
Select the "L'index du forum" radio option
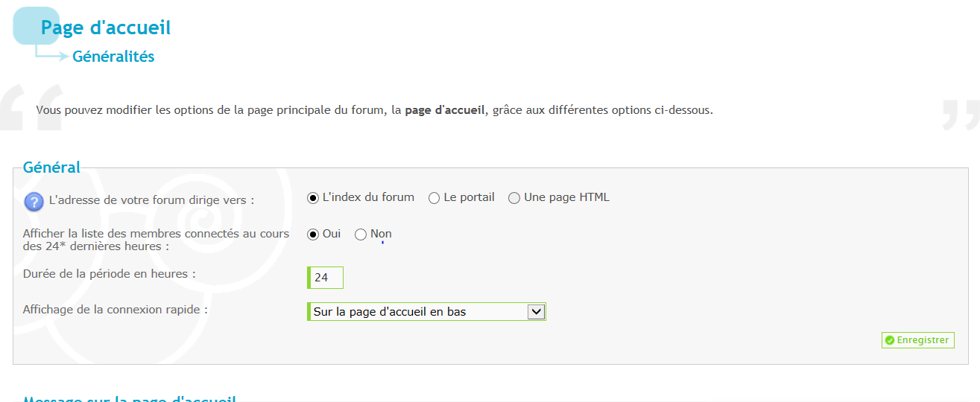313,198
